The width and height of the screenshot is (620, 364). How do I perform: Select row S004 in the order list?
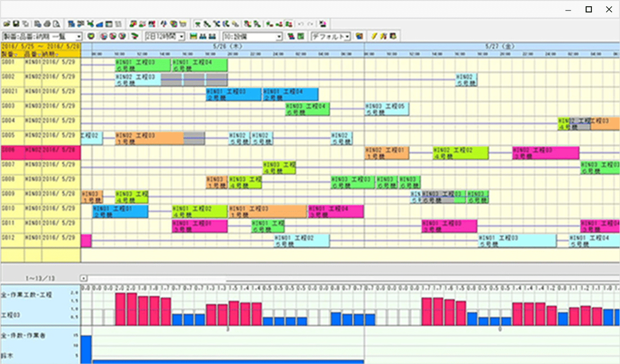pyautogui.click(x=41, y=124)
